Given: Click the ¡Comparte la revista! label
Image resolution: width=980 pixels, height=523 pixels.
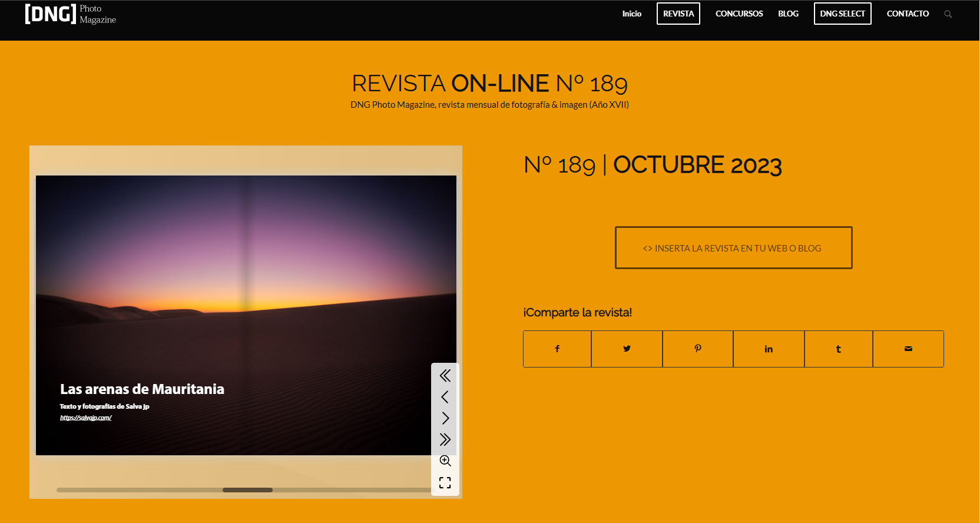Looking at the screenshot, I should click(x=578, y=312).
